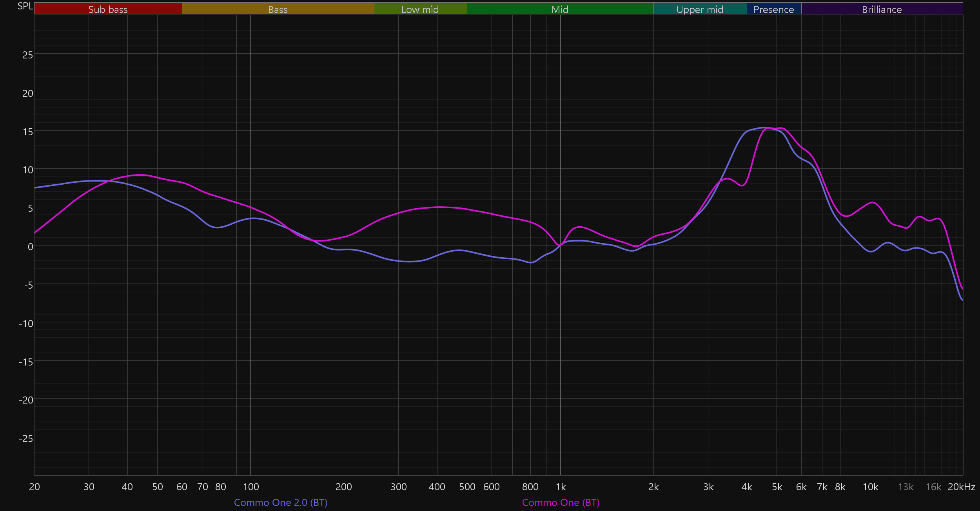
Task: Click the -25 dB level label
Action: tap(26, 438)
